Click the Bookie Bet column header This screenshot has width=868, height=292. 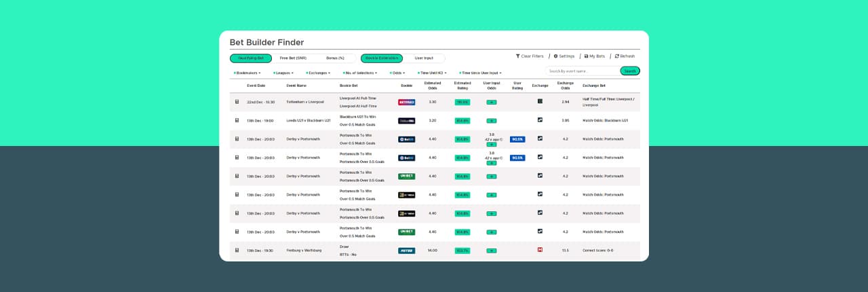pyautogui.click(x=348, y=86)
